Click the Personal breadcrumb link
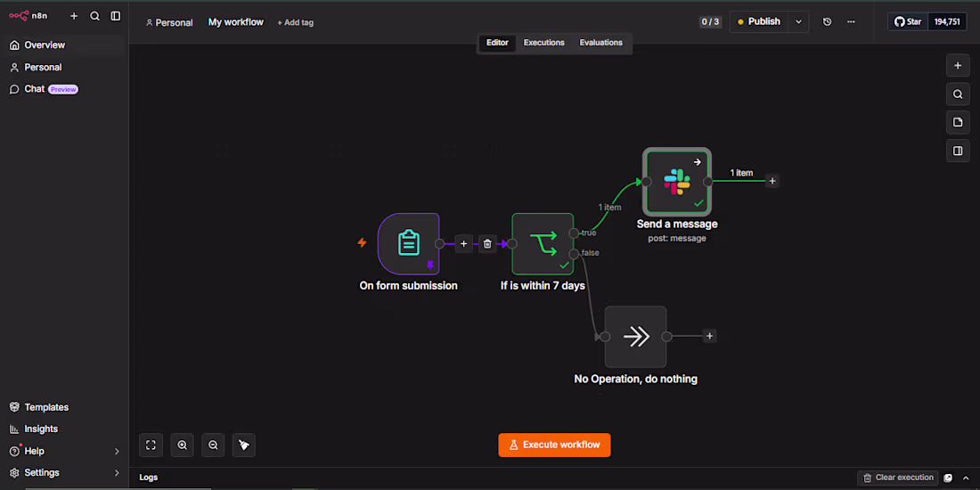This screenshot has height=490, width=980. point(169,22)
